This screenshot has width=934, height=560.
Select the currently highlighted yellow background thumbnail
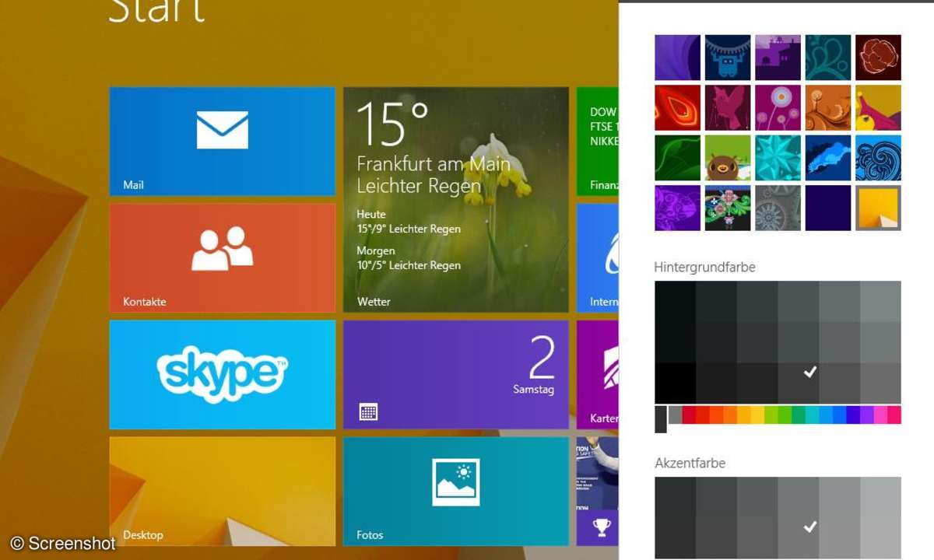coord(878,208)
